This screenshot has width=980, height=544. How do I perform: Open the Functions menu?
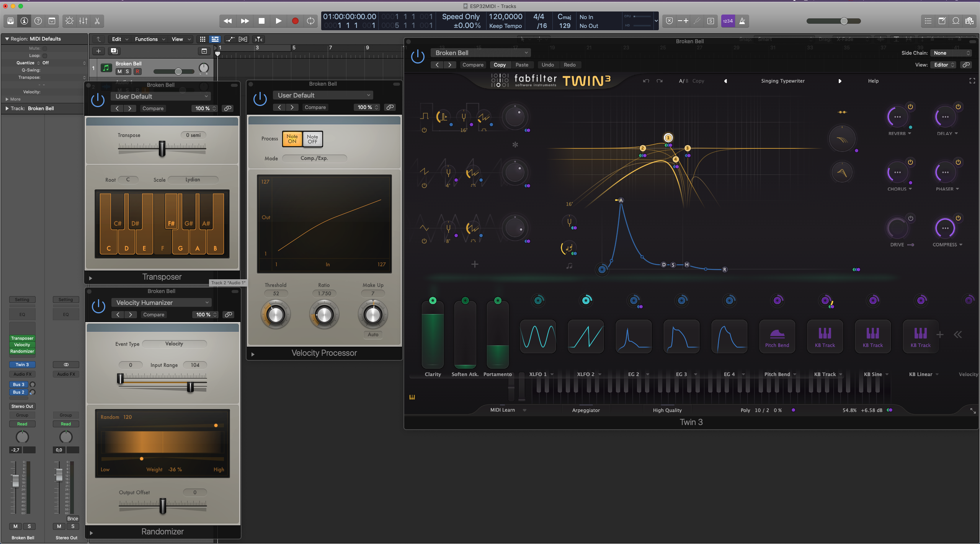[150, 39]
